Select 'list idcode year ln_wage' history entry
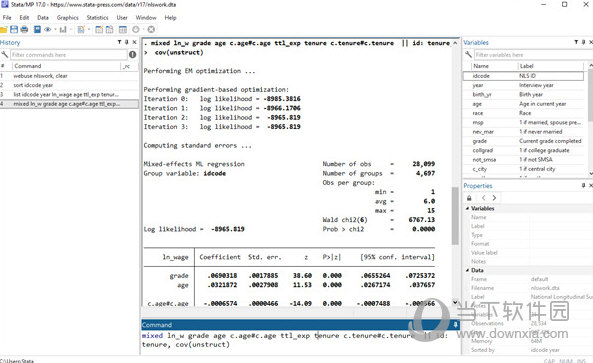 (x=69, y=95)
